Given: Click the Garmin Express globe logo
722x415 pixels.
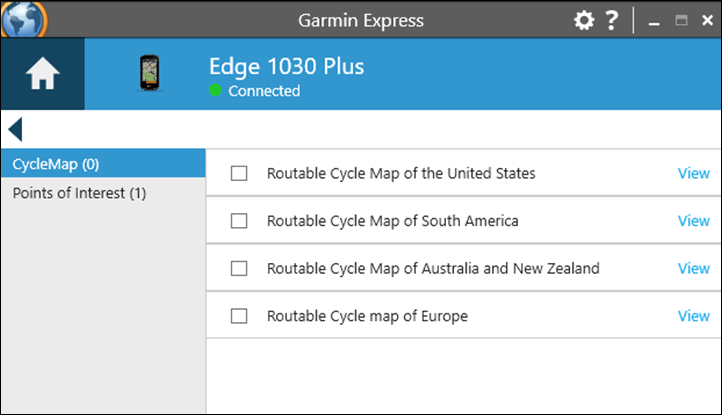Looking at the screenshot, I should pyautogui.click(x=24, y=19).
